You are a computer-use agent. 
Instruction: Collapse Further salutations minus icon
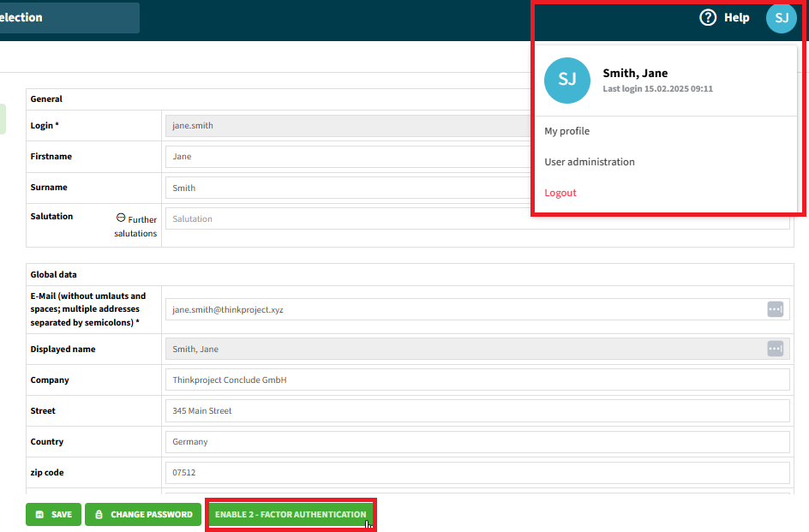121,218
